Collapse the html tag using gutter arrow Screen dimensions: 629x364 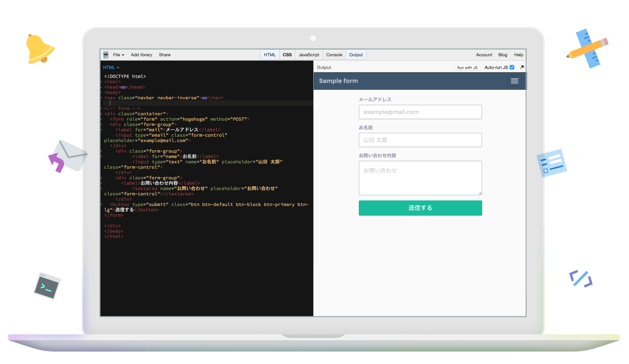pyautogui.click(x=101, y=82)
